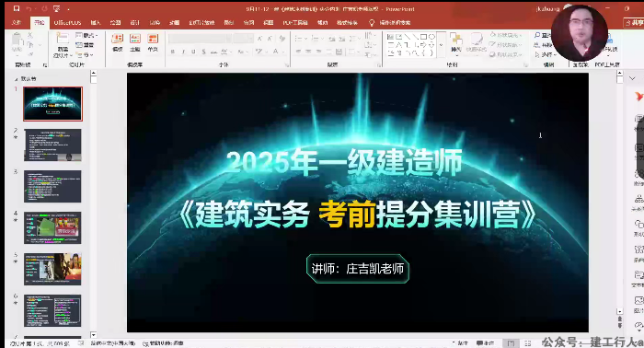This screenshot has height=348, width=644.
Task: Start slideshow from beginning in the quick access toolbar
Action: 57,8
